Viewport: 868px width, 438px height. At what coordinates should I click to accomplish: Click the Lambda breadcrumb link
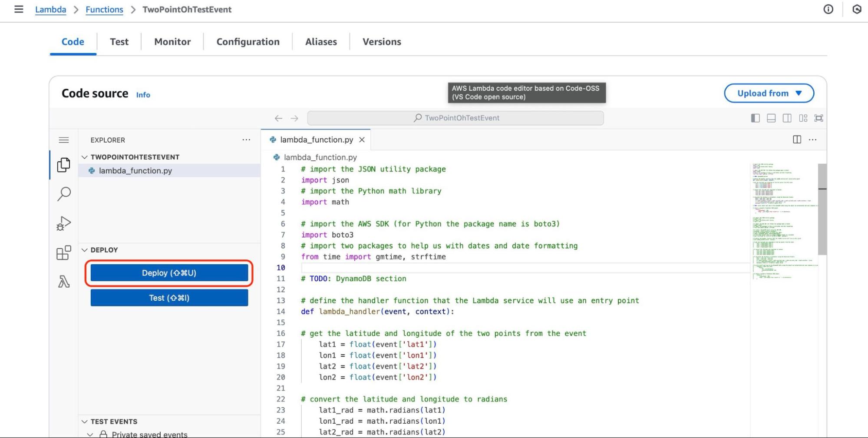coord(51,10)
